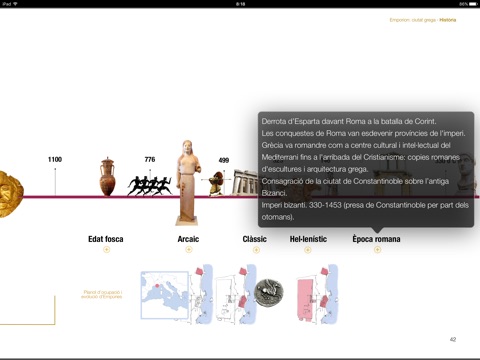480x360 pixels.
Task: Tap the clock in the status bar
Action: tap(240, 4)
